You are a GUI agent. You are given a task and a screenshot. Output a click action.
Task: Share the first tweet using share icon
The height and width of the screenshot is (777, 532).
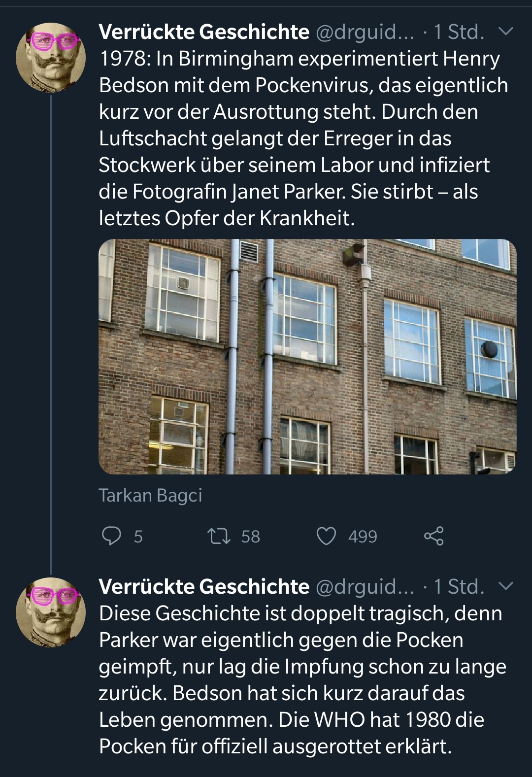[x=433, y=536]
